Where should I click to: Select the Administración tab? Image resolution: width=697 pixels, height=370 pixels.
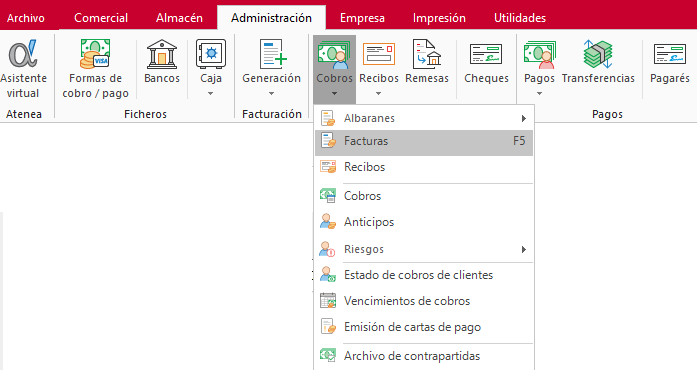pyautogui.click(x=271, y=18)
